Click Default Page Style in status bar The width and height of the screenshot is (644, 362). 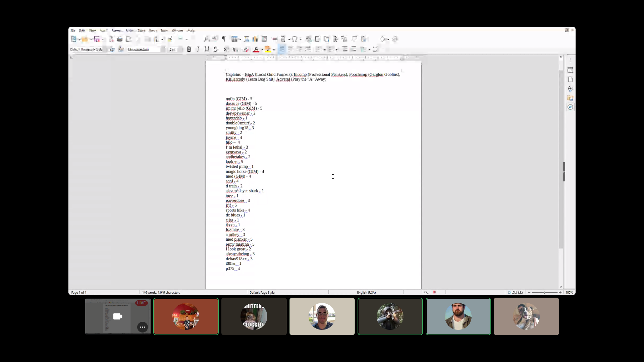click(x=262, y=292)
